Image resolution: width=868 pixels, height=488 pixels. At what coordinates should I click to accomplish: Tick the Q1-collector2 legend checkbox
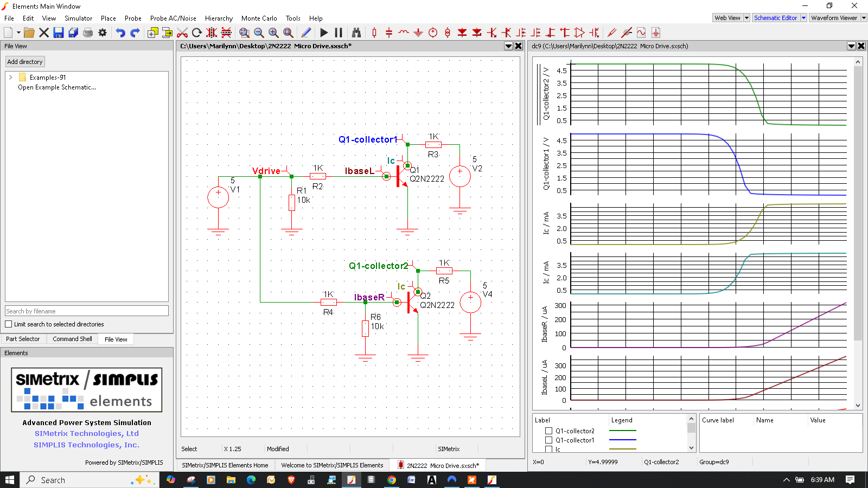point(548,431)
